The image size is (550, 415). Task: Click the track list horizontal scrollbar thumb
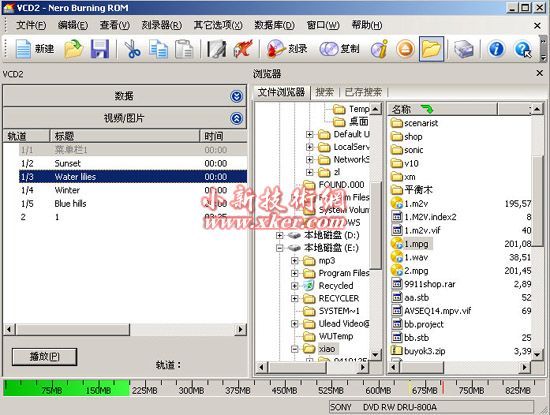73,329
